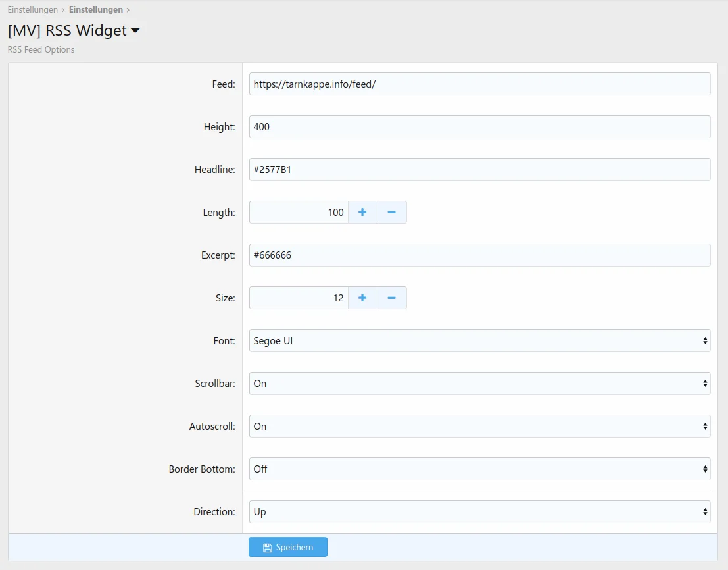The height and width of the screenshot is (570, 728).
Task: Click the minus icon for Length
Action: (x=391, y=213)
